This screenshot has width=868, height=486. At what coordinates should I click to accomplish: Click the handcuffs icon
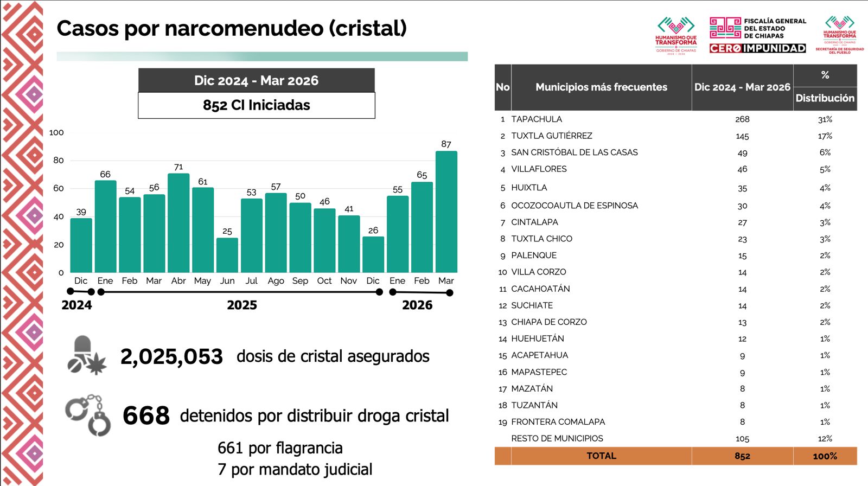tap(88, 415)
